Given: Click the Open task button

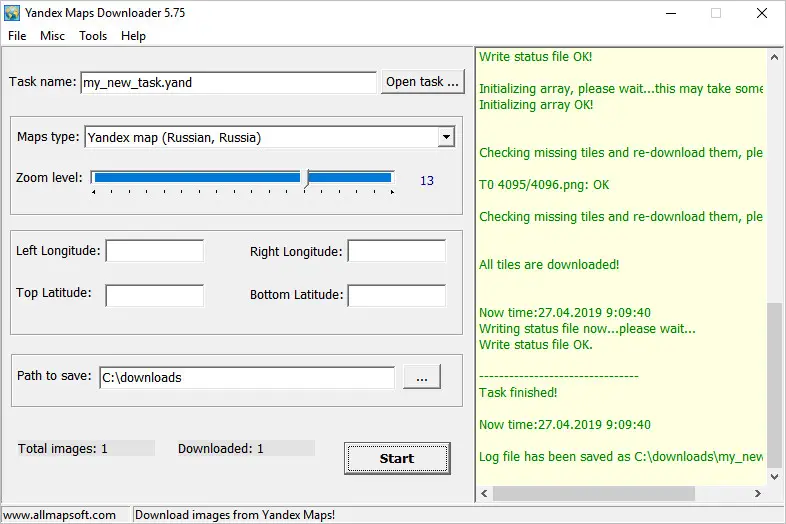Looking at the screenshot, I should pos(423,82).
